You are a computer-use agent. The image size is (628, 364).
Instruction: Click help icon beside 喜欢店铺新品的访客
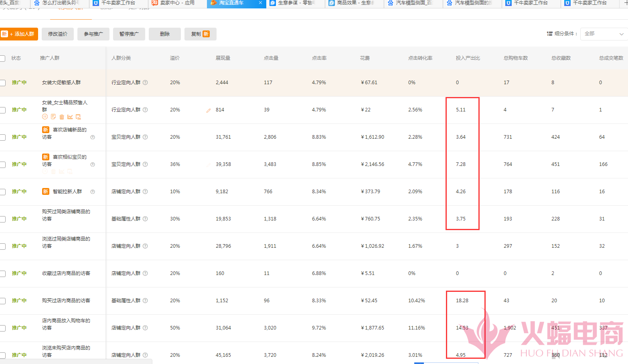[93, 137]
